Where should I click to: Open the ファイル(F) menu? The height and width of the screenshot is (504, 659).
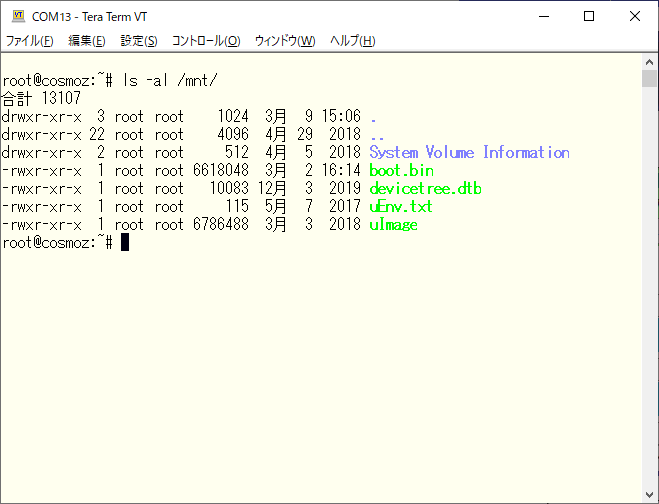coord(30,41)
